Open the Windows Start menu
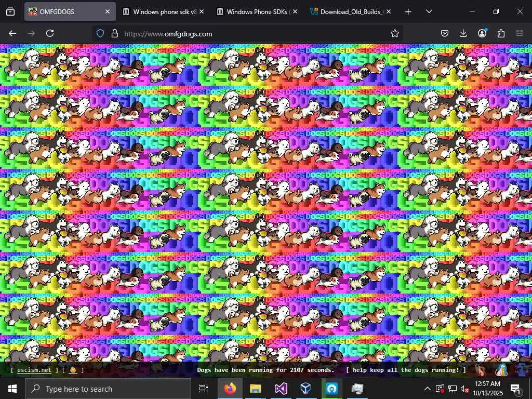This screenshot has height=399, width=532. (x=12, y=389)
